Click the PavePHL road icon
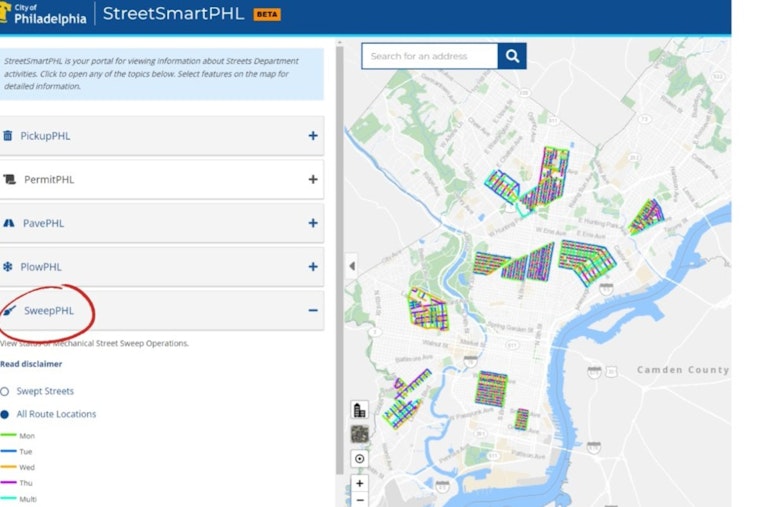760x507 pixels. click(9, 223)
